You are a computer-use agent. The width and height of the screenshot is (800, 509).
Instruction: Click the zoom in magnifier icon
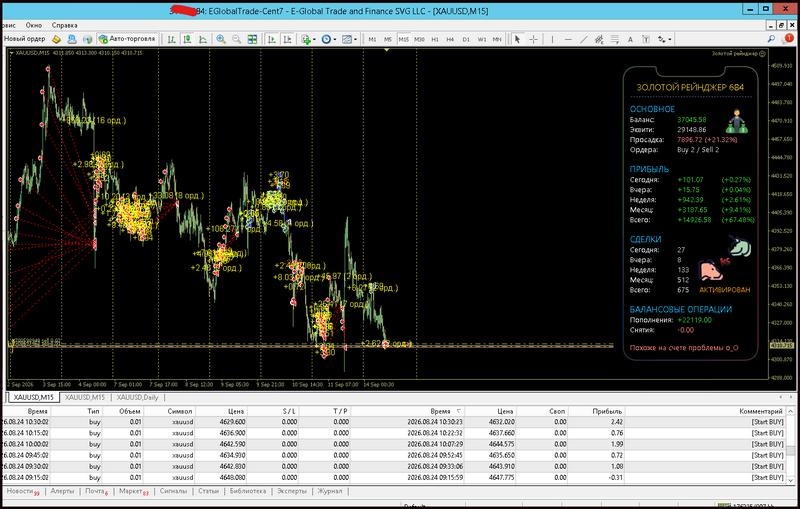click(x=221, y=39)
